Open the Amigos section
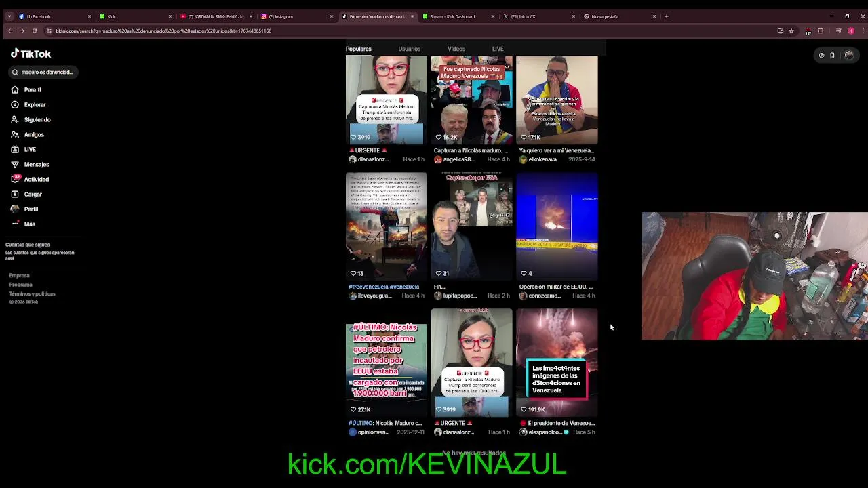 tap(28, 134)
